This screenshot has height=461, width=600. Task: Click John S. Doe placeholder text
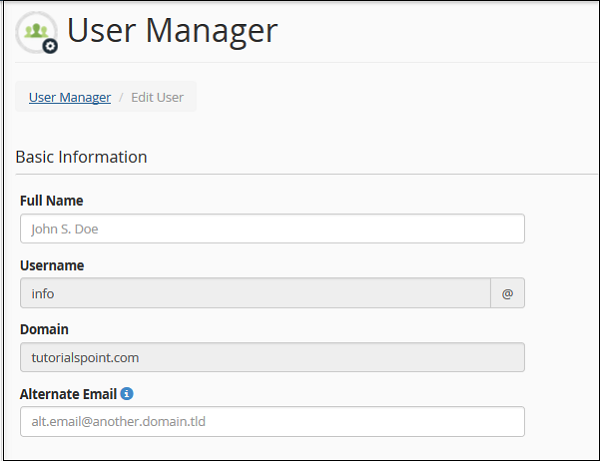[64, 229]
